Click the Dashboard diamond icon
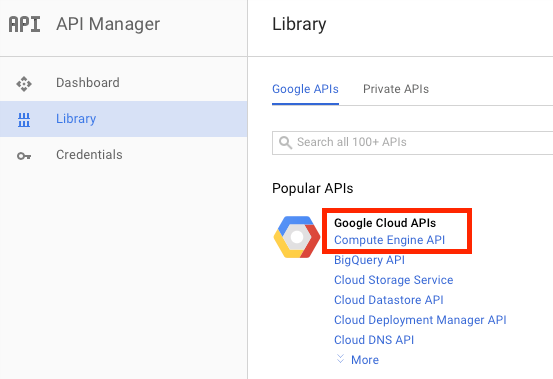The image size is (553, 379). [24, 84]
